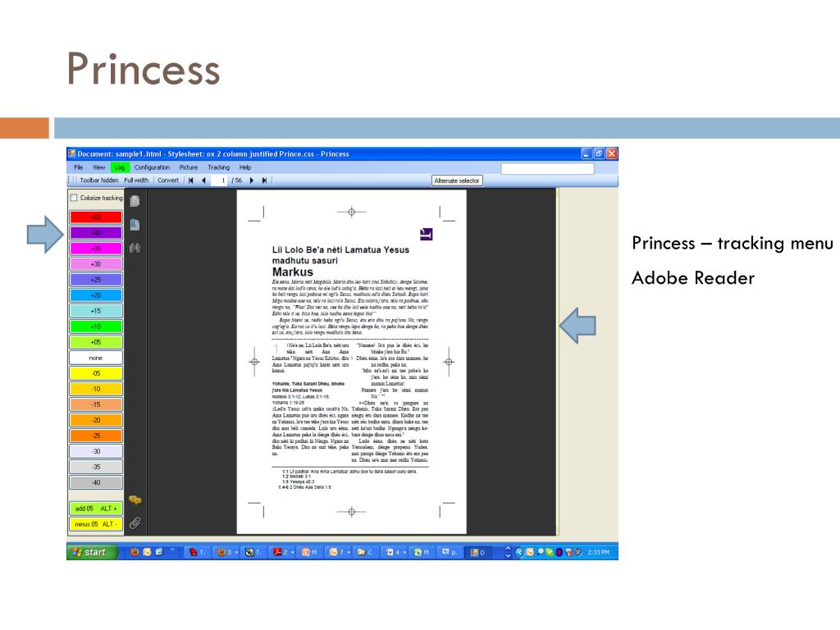Apply the pink +30 tracking swatch
Viewport: 840px width, 630px height.
pyautogui.click(x=96, y=264)
